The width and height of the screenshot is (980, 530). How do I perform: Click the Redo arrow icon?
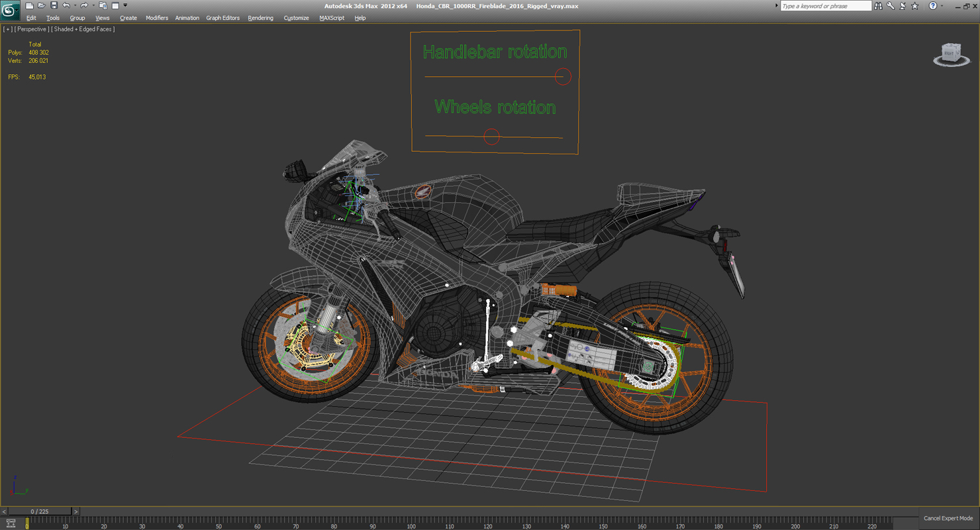[84, 6]
